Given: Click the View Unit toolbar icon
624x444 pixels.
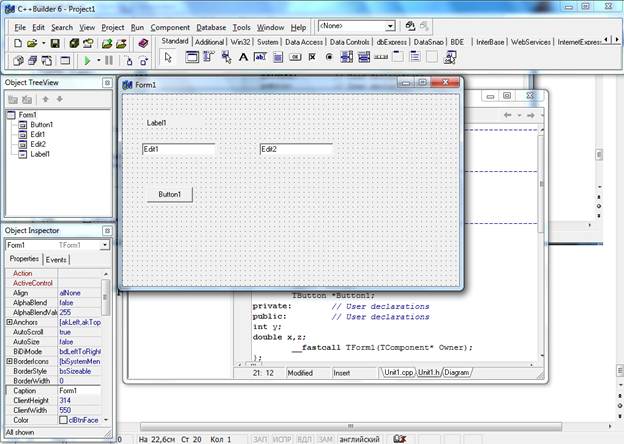Looking at the screenshot, I should pyautogui.click(x=18, y=61).
